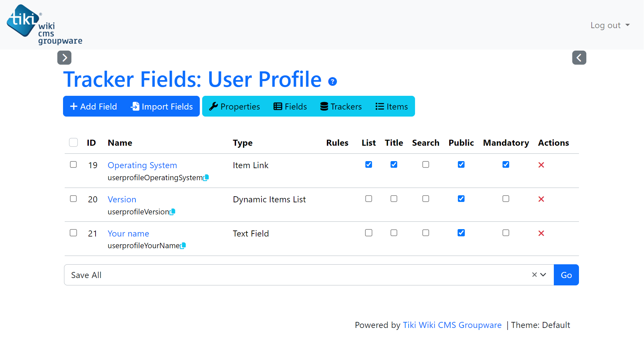This screenshot has height=340, width=644.
Task: Open the Items tab
Action: click(x=392, y=107)
